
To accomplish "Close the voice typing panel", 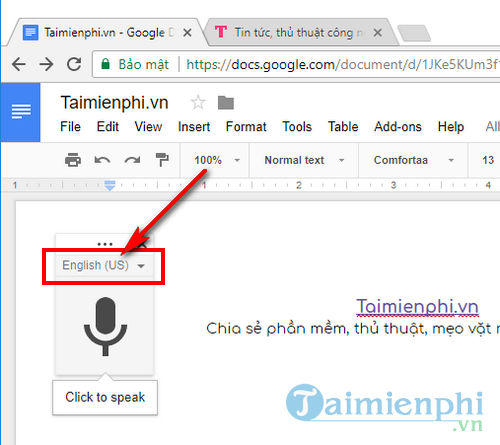I will tap(143, 245).
